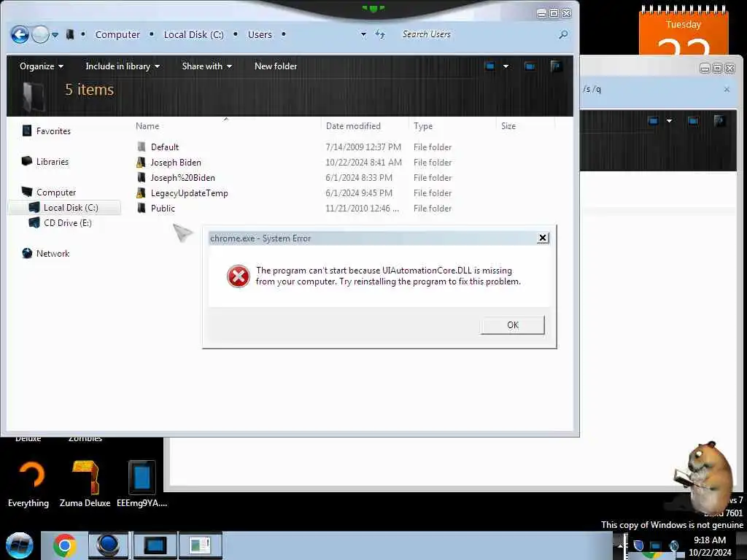747x560 pixels.
Task: Click the change view icon
Action: [x=489, y=66]
